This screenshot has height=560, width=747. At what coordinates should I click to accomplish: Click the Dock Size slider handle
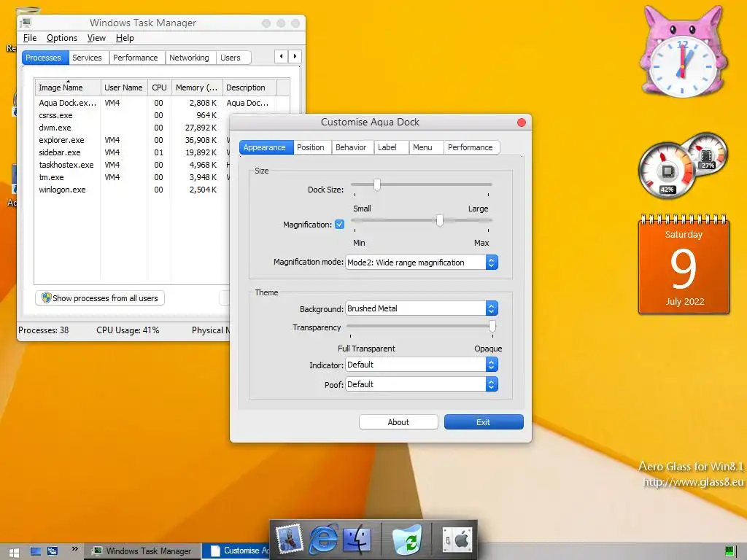tap(377, 184)
